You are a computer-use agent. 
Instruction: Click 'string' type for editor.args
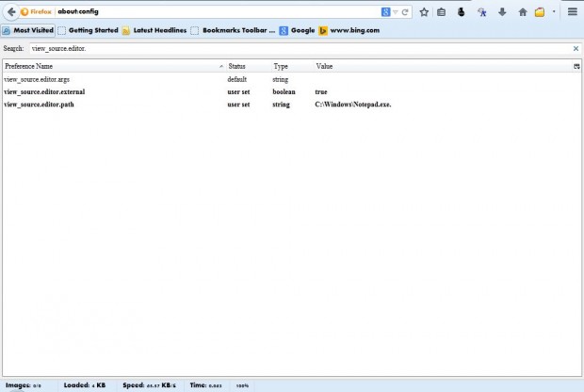[281, 79]
